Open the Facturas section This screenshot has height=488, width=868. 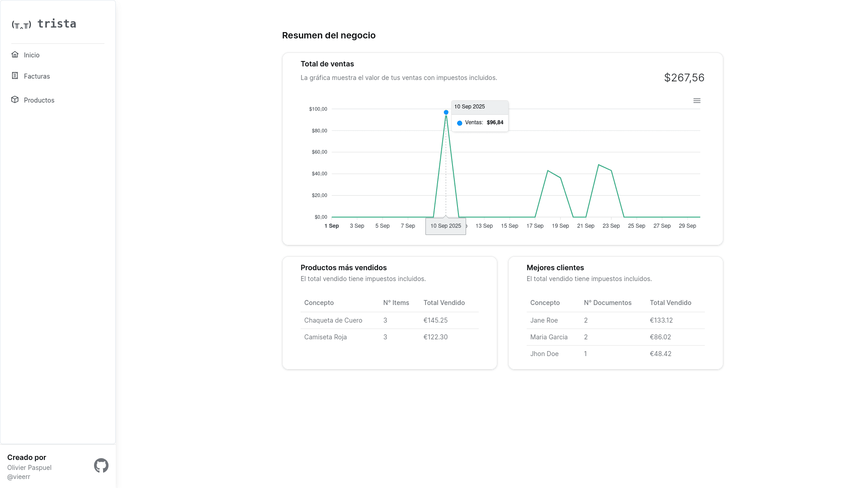(37, 76)
